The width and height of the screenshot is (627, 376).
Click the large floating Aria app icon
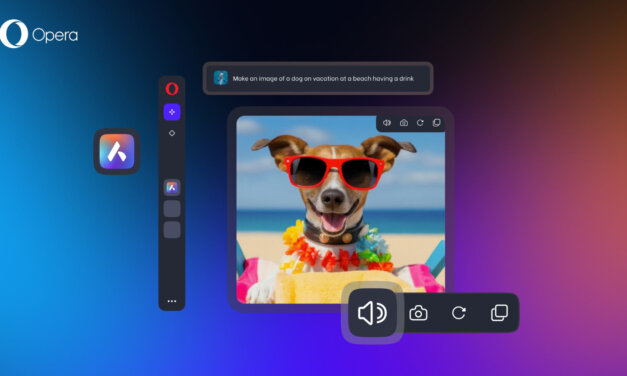117,152
